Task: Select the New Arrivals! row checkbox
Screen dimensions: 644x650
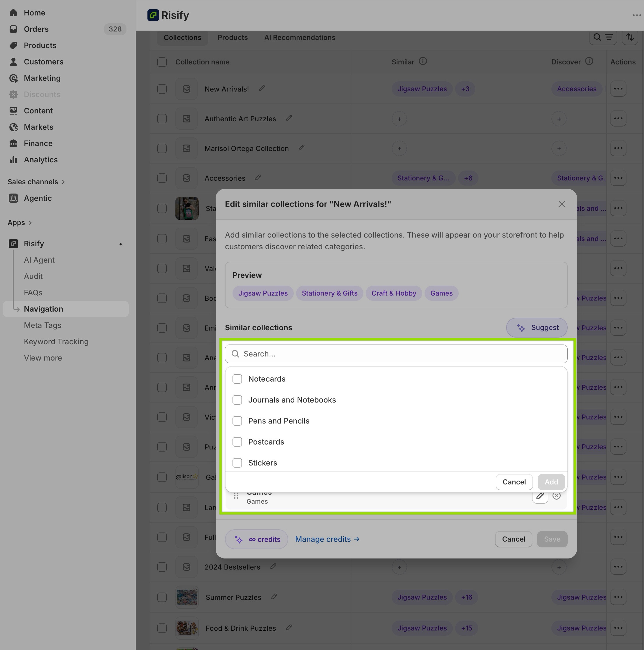Action: tap(162, 89)
